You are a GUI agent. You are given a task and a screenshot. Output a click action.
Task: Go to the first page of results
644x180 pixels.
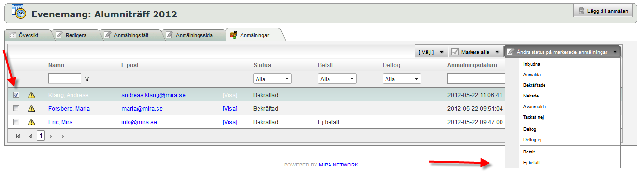coord(18,137)
